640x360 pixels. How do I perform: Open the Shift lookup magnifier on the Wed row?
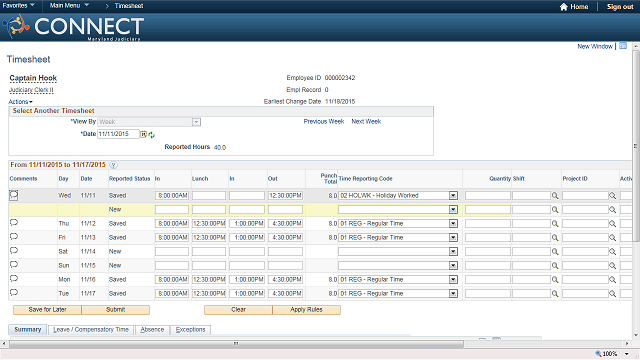(555, 196)
